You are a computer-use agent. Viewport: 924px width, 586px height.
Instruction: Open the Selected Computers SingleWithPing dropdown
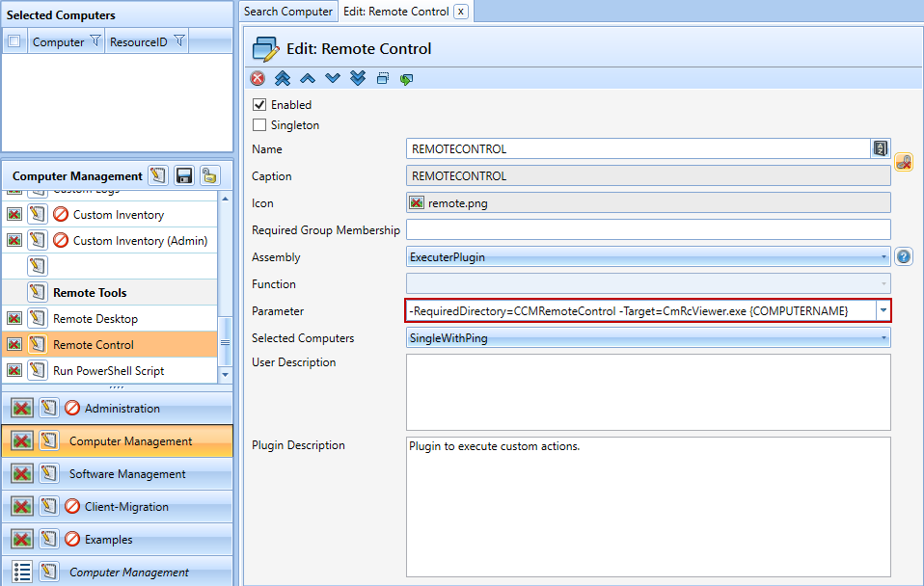(x=648, y=338)
